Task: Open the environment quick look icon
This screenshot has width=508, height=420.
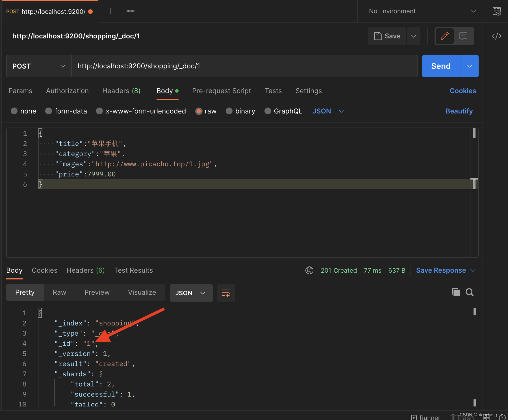Action: 496,11
